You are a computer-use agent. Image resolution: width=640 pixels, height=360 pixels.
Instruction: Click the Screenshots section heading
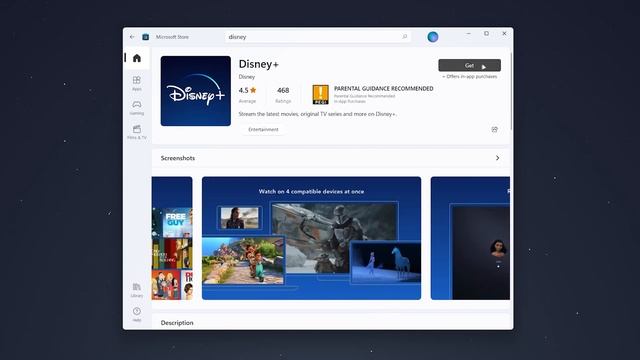pyautogui.click(x=178, y=158)
